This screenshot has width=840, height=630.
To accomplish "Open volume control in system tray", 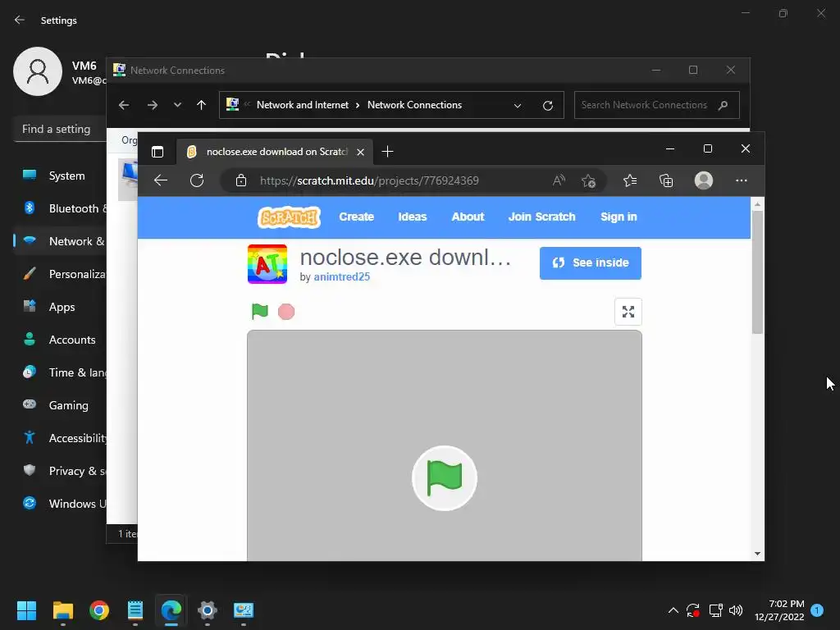I will tap(736, 610).
